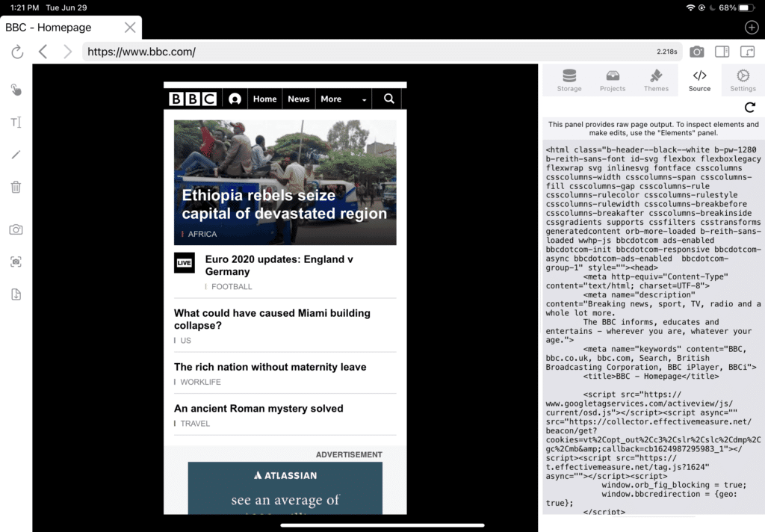The image size is (765, 532).
Task: Open the Ethiopia rebels seize capital story
Action: coord(285,205)
